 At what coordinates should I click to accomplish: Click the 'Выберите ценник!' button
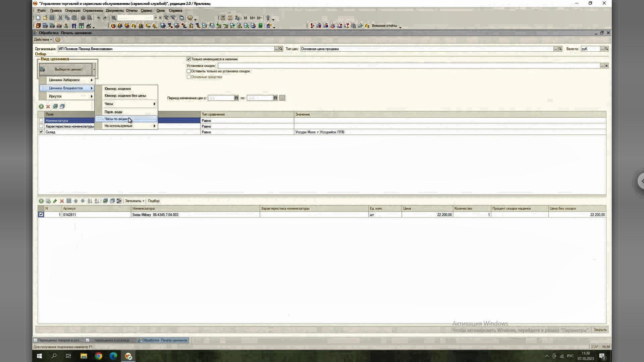pos(65,69)
